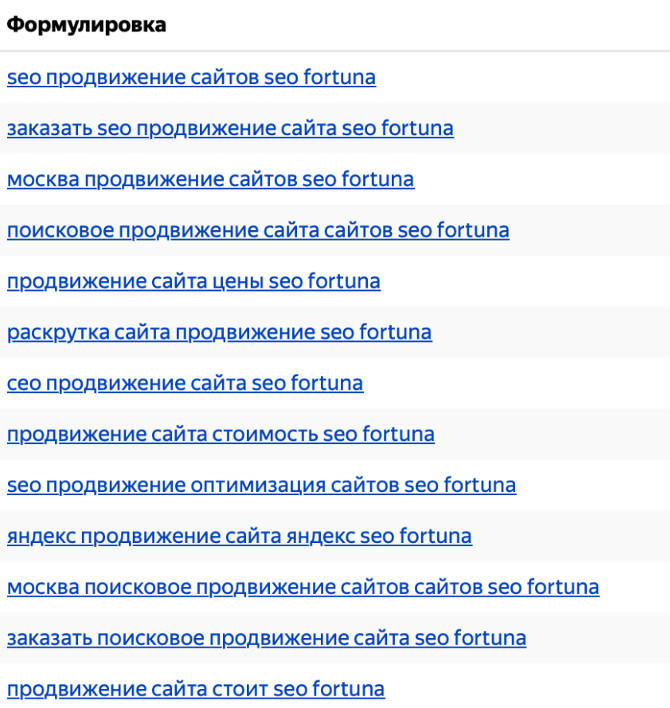670x708 pixels.
Task: Select 'поисковое продвижение сайта сайтов seo fortuna'
Action: [x=258, y=230]
